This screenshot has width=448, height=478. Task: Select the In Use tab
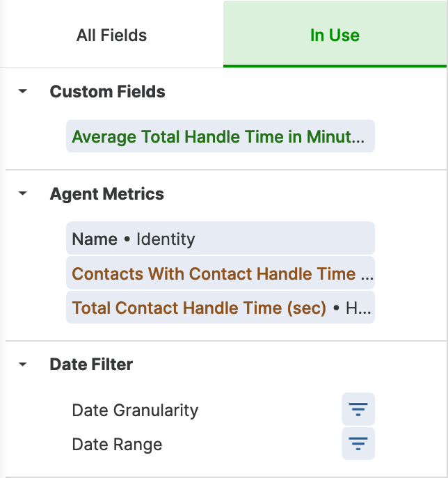[x=335, y=35]
